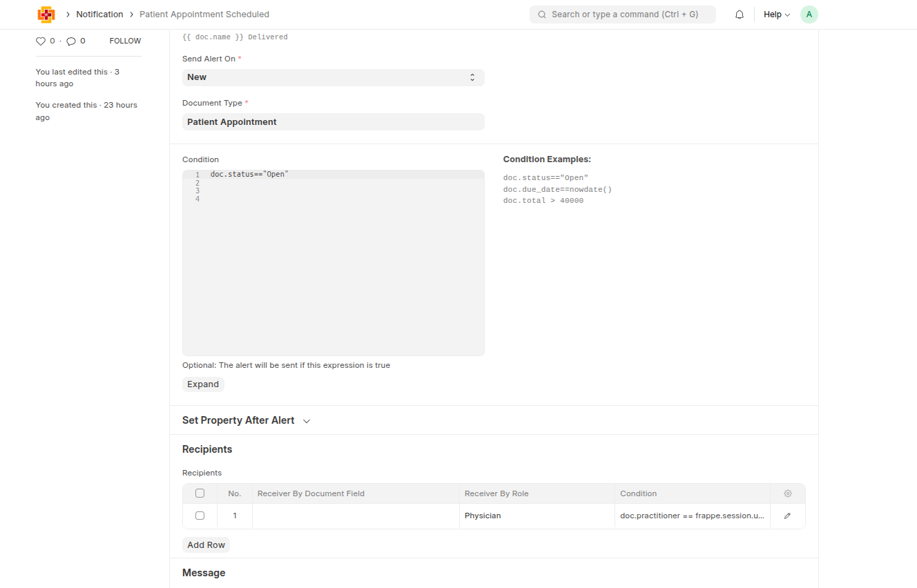Go to the Notification breadcrumb

[x=99, y=14]
